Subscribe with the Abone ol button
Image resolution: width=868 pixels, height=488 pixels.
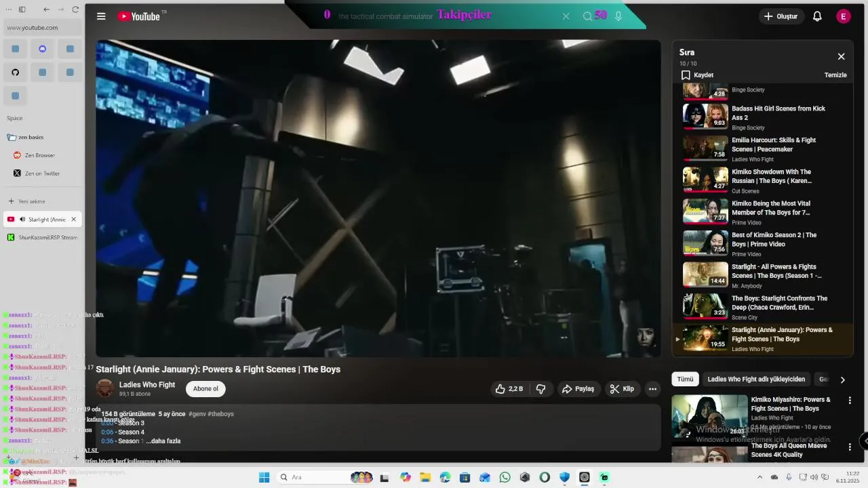pos(205,389)
